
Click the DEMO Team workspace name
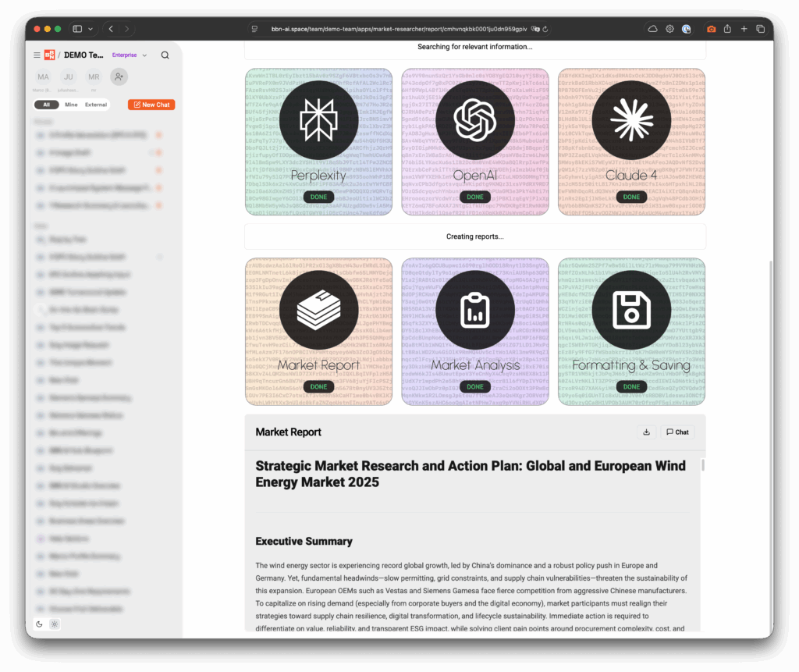[x=83, y=55]
